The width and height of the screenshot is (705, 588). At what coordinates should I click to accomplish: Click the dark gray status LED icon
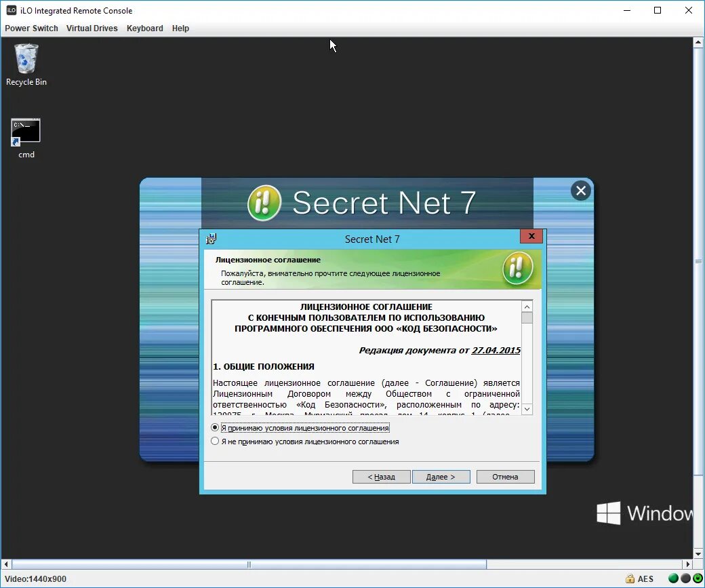click(x=685, y=579)
